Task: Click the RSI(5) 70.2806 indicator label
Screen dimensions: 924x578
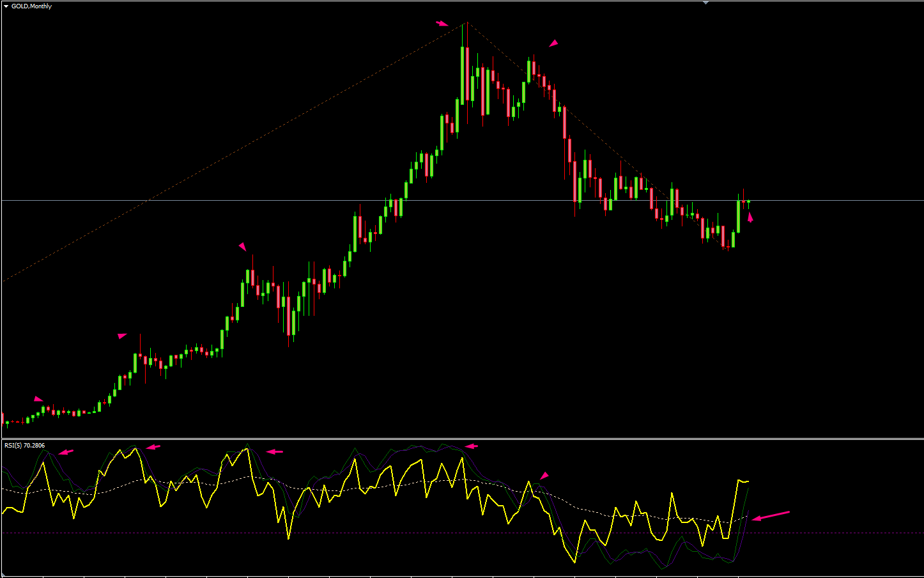Action: 25,445
